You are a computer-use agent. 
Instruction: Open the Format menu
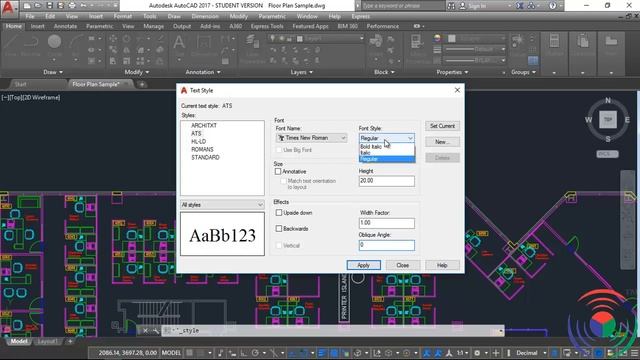pos(123,16)
